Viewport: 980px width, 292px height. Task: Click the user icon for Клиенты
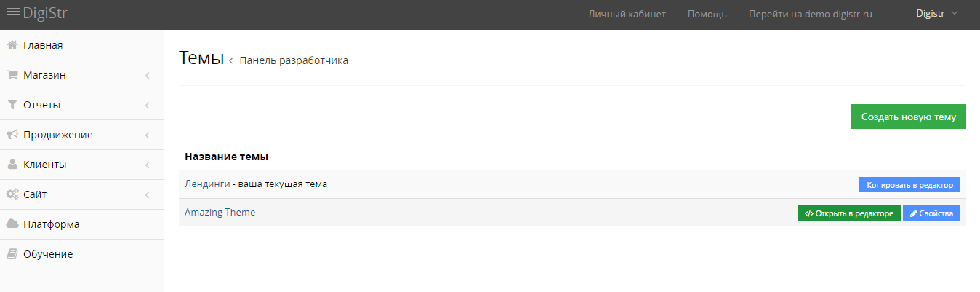[12, 165]
